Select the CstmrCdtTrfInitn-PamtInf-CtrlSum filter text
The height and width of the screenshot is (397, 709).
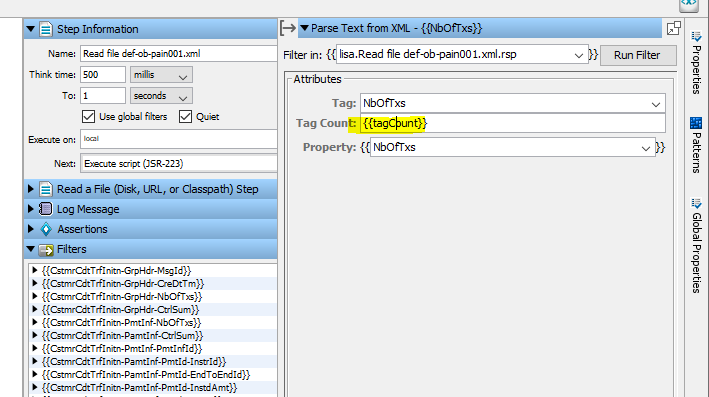click(x=123, y=336)
